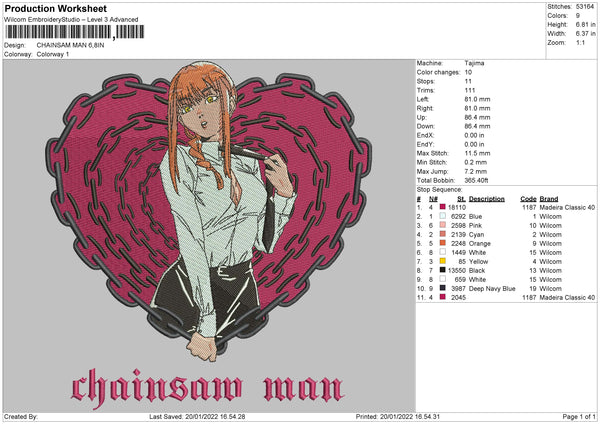Click the "Black" description in stop 8
Viewport: 600px width, 424px height.
point(477,271)
